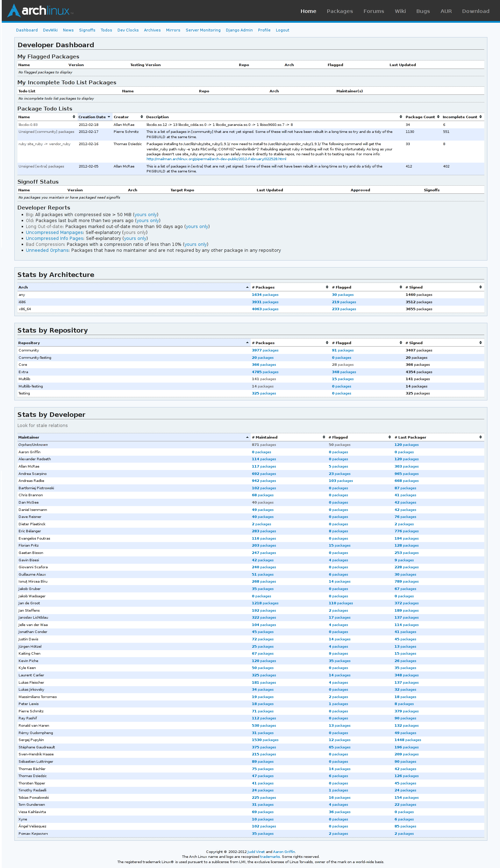The width and height of the screenshot is (500, 868).
Task: Sort developer stats by Last Packager arrows
Action: 480,437
